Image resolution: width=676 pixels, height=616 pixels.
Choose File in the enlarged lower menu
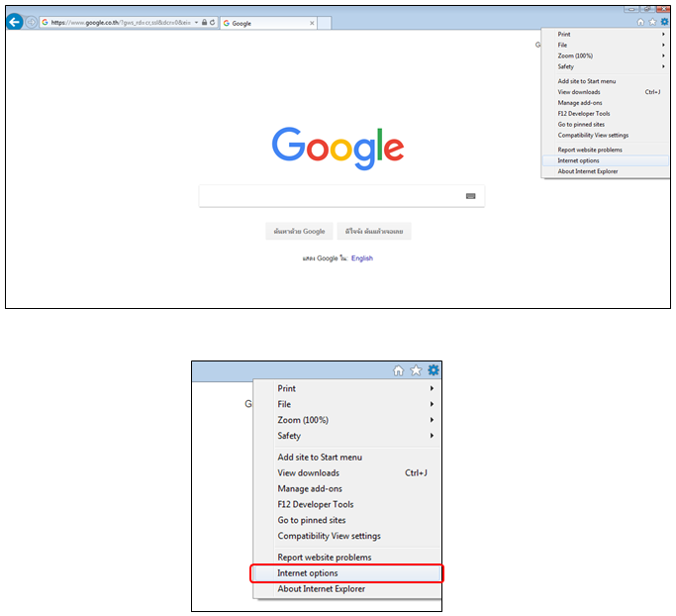coord(347,404)
